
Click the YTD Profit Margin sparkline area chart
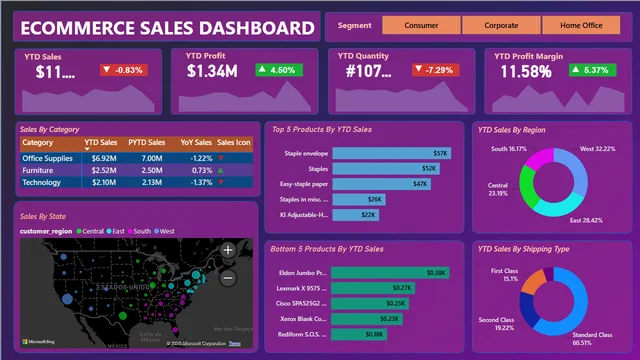[x=558, y=98]
